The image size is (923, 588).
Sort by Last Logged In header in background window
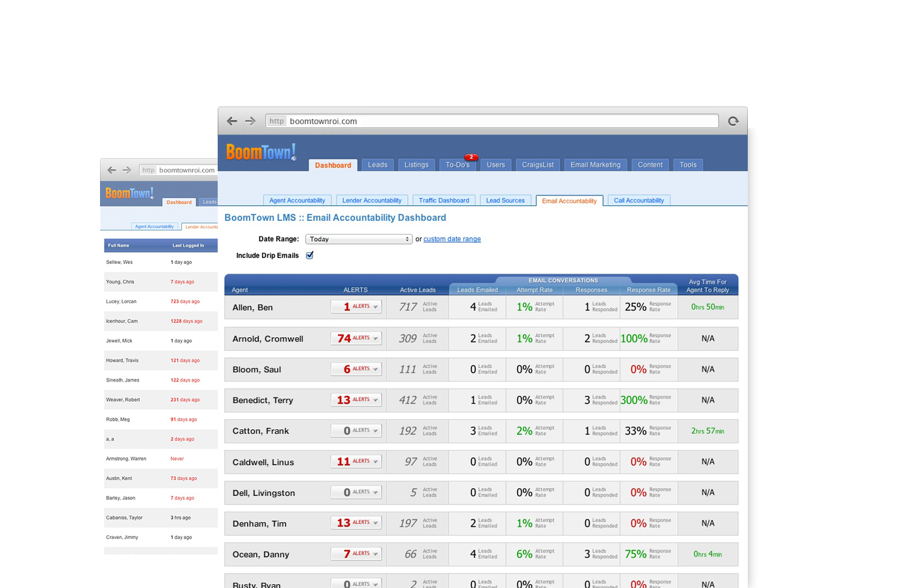coord(188,246)
